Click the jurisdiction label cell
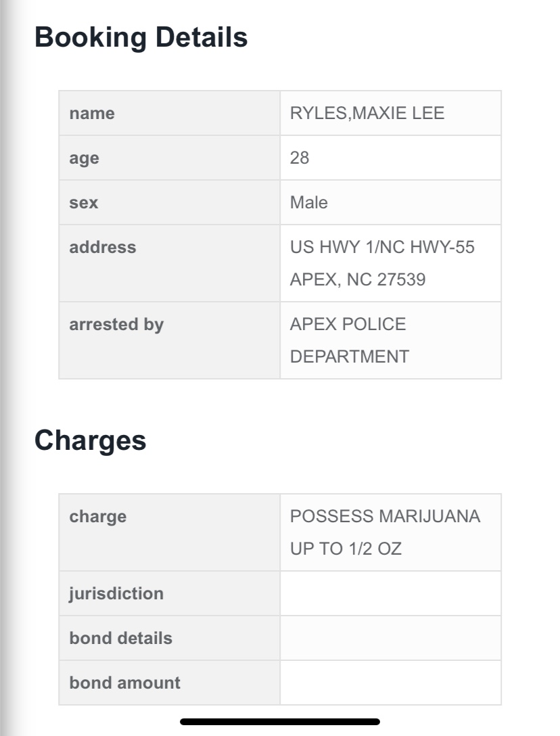The width and height of the screenshot is (560, 736). click(116, 594)
